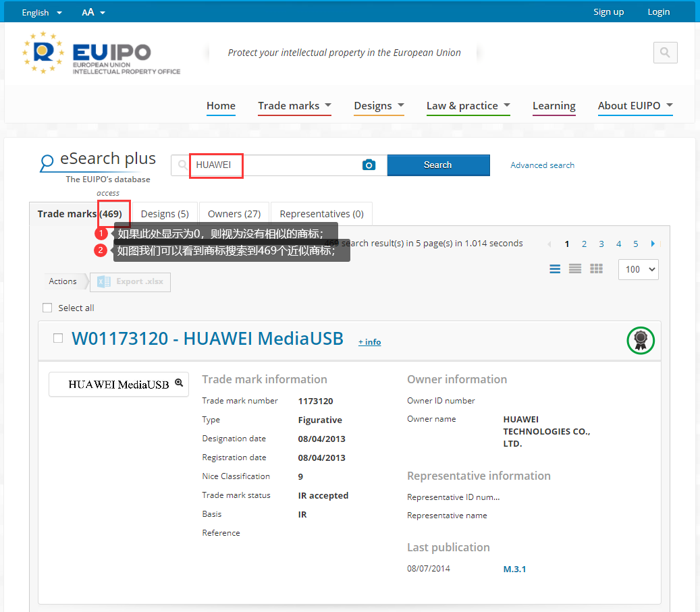Expand the Designs menu
The width and height of the screenshot is (700, 612).
[x=379, y=106]
